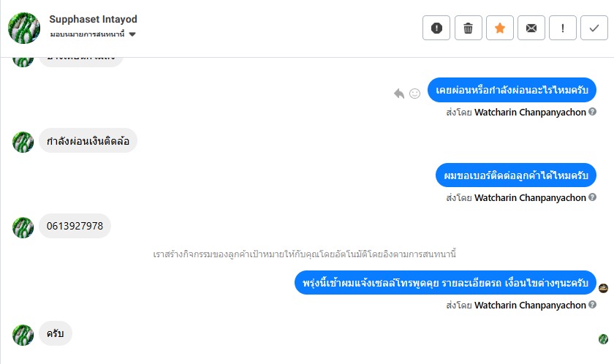
Task: Click help icon under phone number request message
Action: 593,197
